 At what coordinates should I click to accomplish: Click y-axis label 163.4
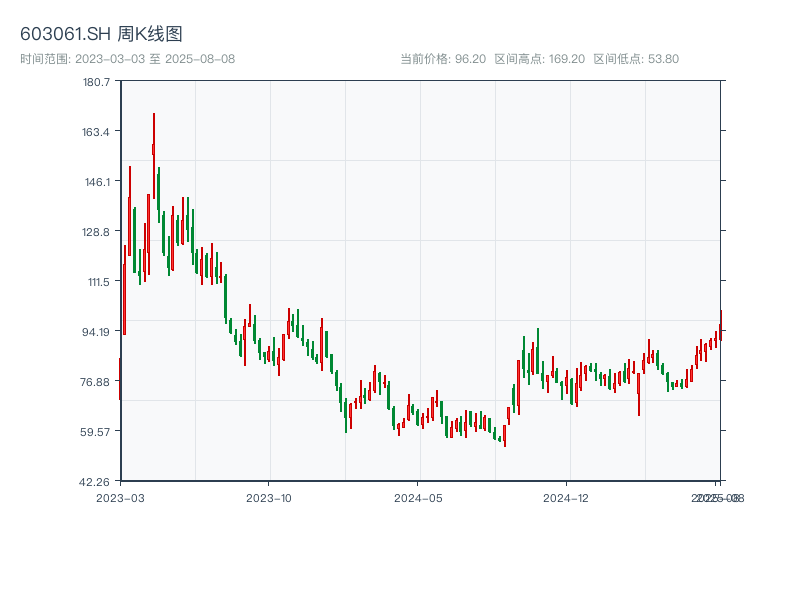point(96,132)
